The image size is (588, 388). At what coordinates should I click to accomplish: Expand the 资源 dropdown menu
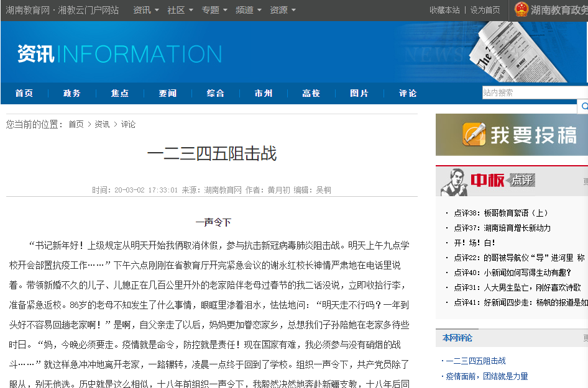tap(283, 10)
